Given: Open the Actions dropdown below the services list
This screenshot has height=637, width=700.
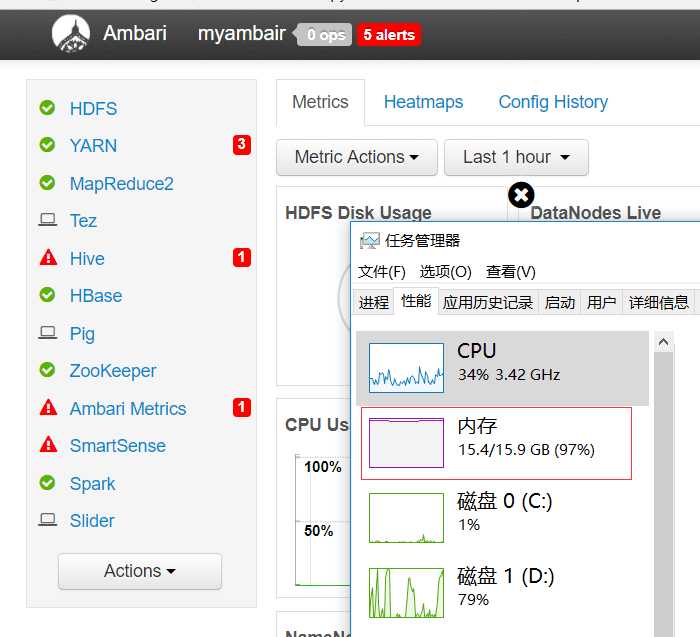Looking at the screenshot, I should tap(140, 571).
